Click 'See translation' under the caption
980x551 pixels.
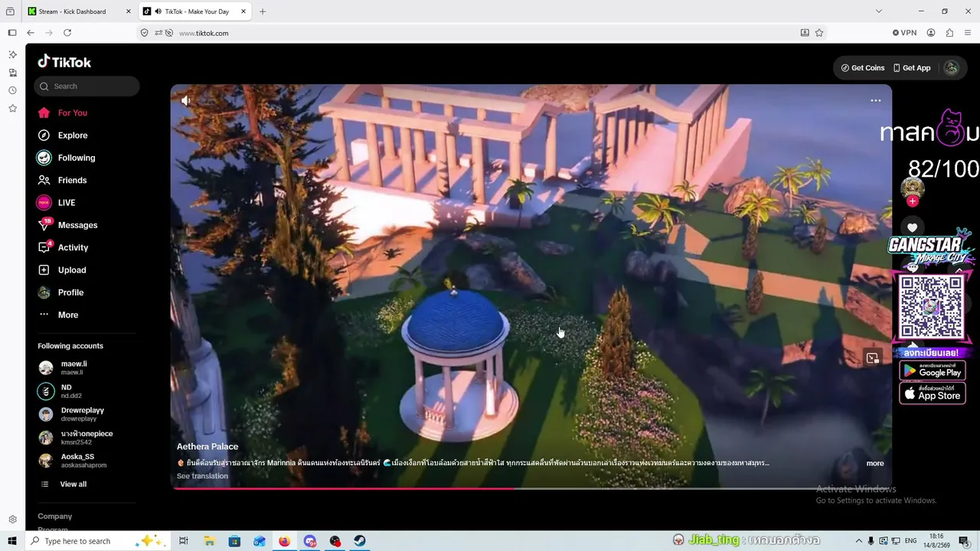click(202, 476)
